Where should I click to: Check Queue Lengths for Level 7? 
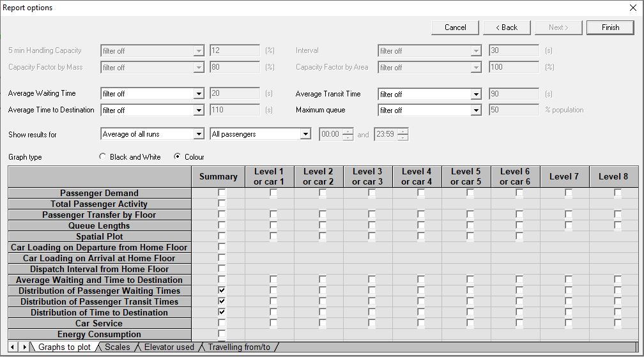(568, 225)
